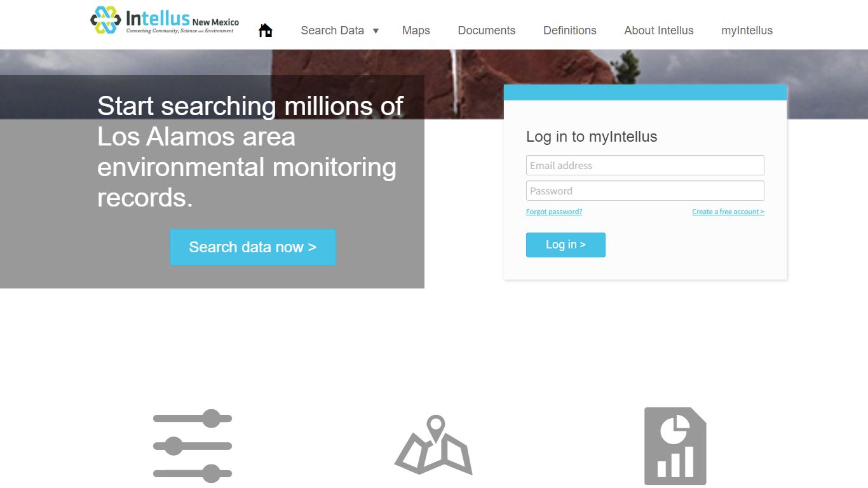
Task: Open the Search Data menu
Action: click(x=332, y=30)
